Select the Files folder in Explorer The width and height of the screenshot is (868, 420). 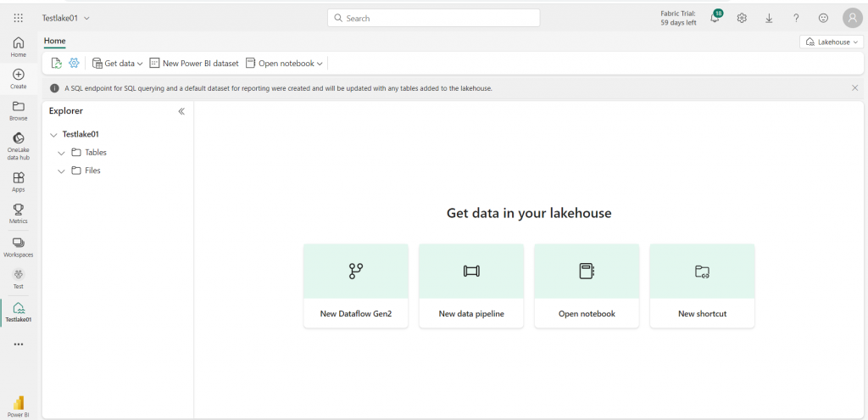(x=86, y=171)
